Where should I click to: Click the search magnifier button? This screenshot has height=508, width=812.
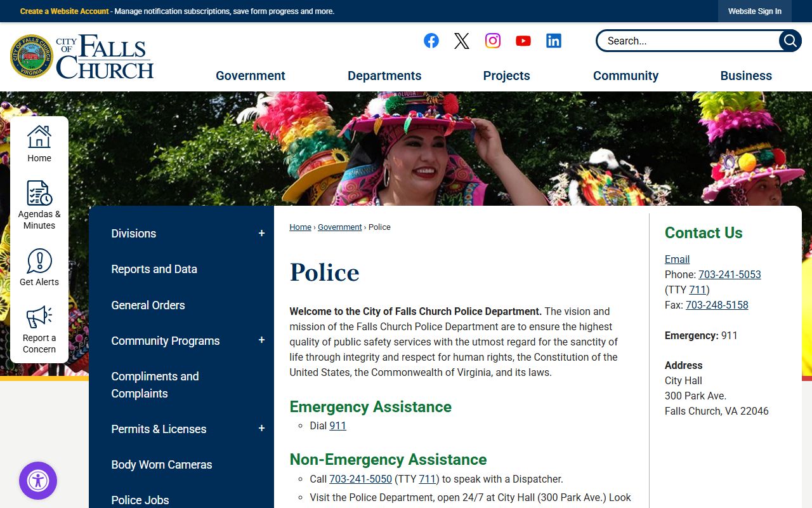[x=790, y=41]
